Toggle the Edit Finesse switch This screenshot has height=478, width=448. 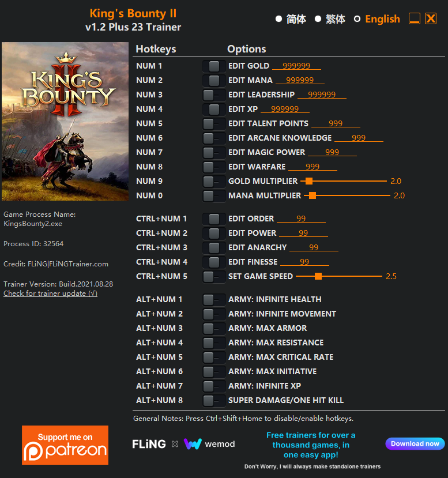214,262
